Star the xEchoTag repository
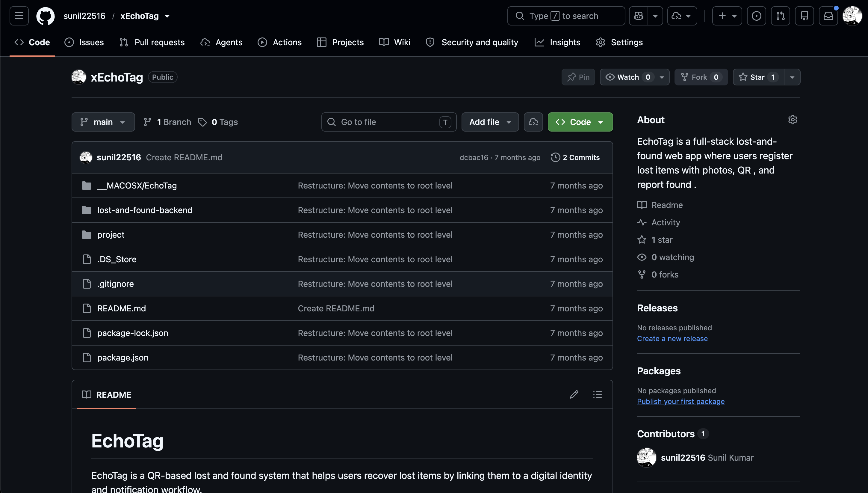 (758, 77)
